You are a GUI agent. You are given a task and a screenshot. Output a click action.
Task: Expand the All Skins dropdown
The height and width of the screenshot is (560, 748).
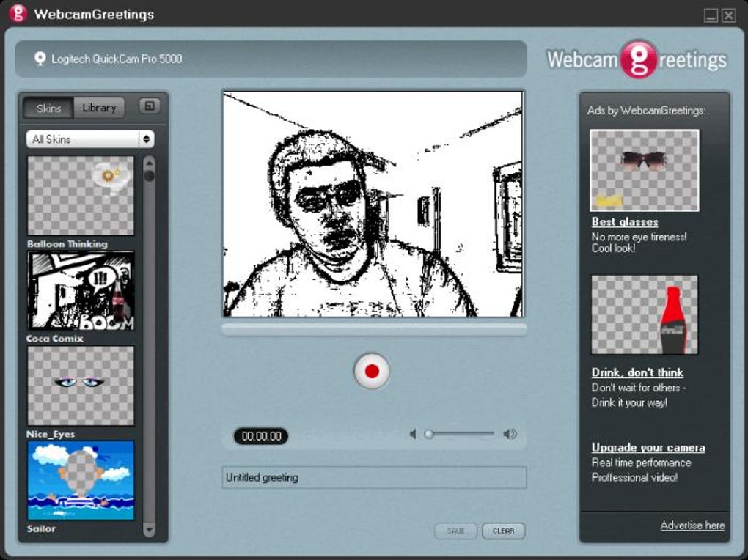coord(90,139)
